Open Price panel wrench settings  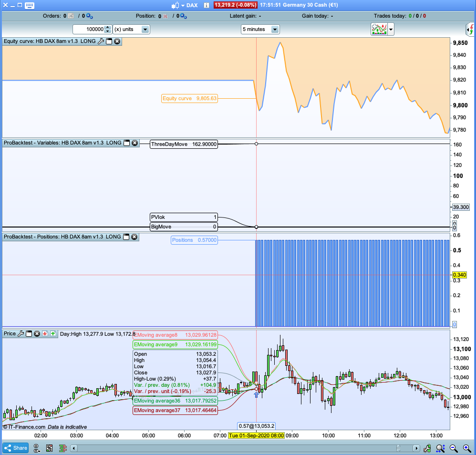pyautogui.click(x=21, y=333)
